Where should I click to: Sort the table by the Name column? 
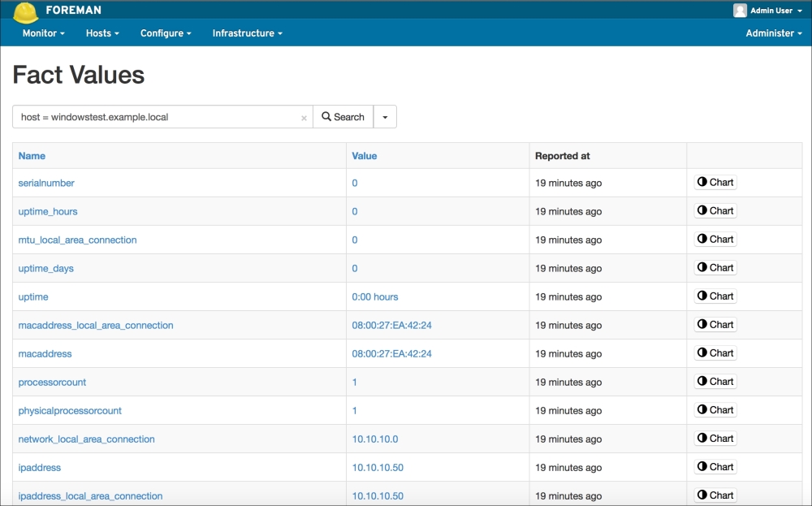point(32,156)
